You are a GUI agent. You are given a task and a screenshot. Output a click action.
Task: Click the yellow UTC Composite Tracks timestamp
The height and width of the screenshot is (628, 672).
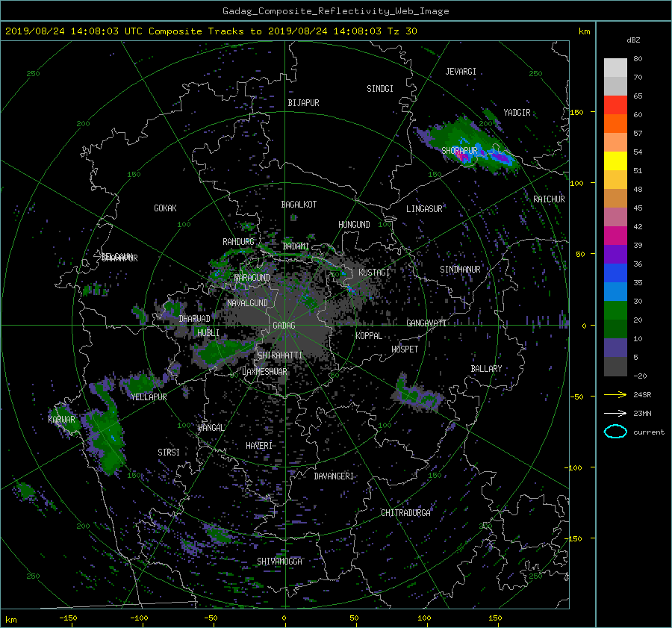click(211, 31)
